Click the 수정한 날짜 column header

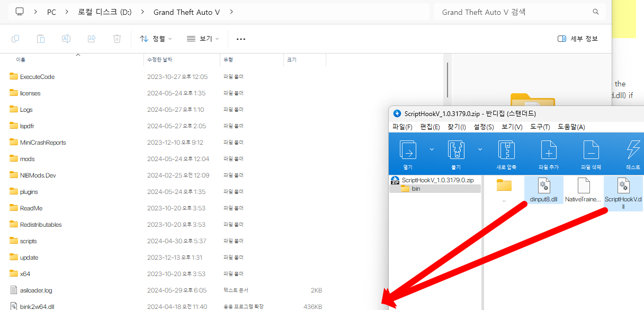pos(159,60)
